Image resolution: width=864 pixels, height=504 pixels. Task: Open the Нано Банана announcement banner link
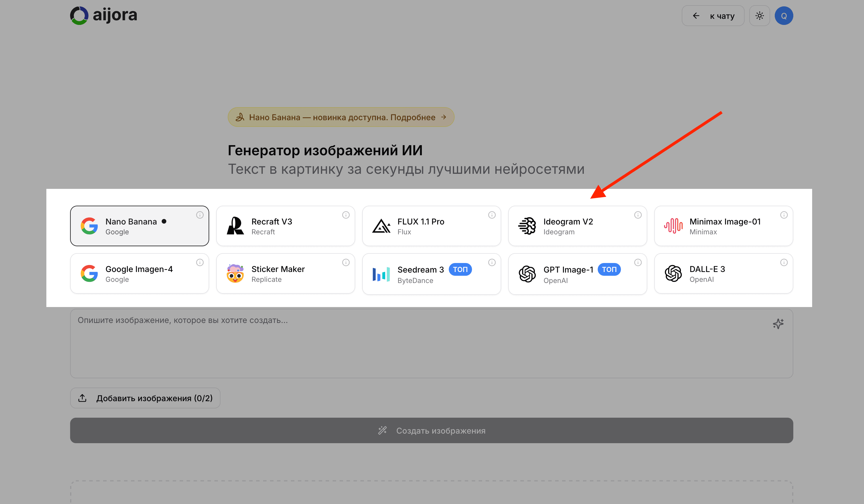(x=341, y=117)
